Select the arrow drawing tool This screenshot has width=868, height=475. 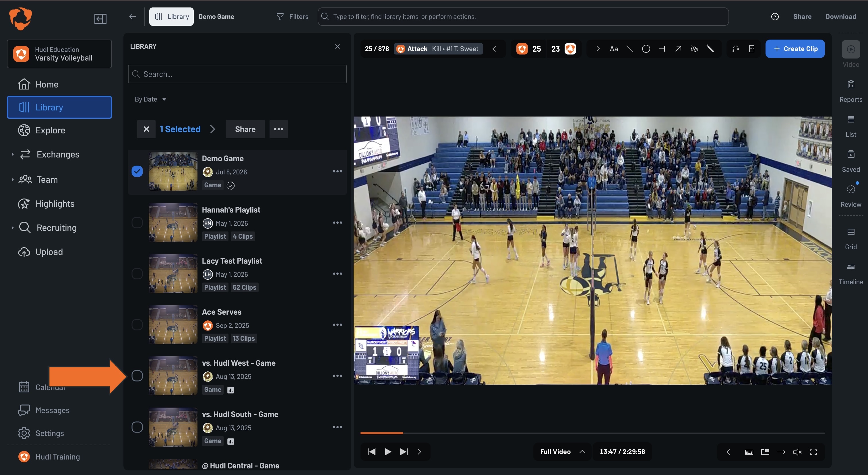(678, 49)
